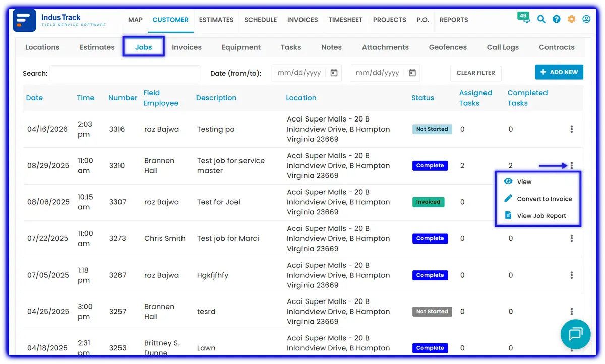Open calendar picker for from date
Viewport: 605px width, 364px height.
click(334, 73)
